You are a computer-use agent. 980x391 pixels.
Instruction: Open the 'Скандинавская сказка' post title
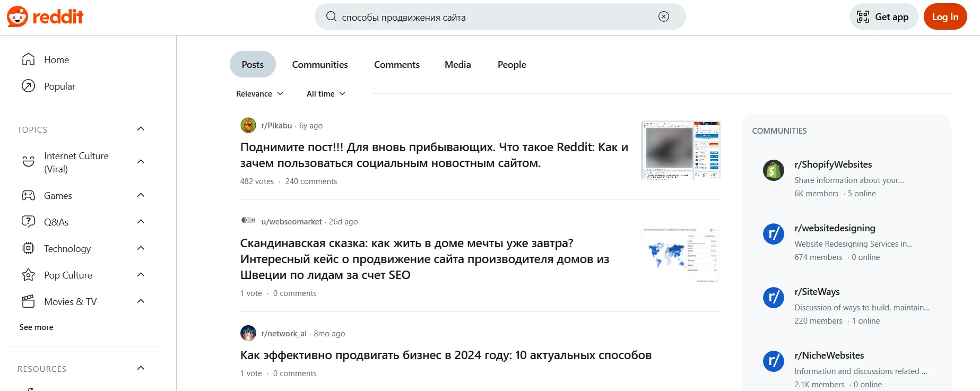pos(424,259)
